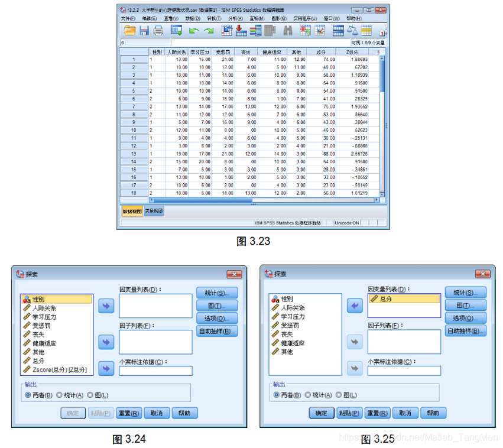Open the 图形(G) menu
Viewport: 503px width, 448px height.
click(279, 18)
